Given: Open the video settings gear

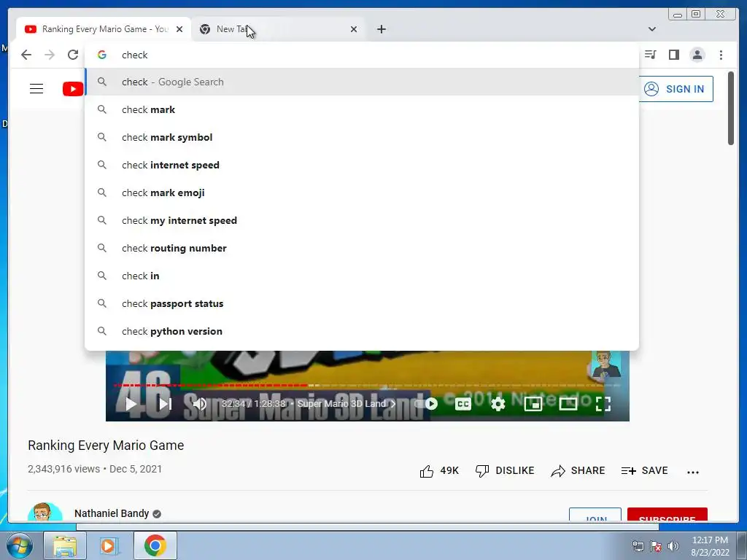Looking at the screenshot, I should click(498, 404).
